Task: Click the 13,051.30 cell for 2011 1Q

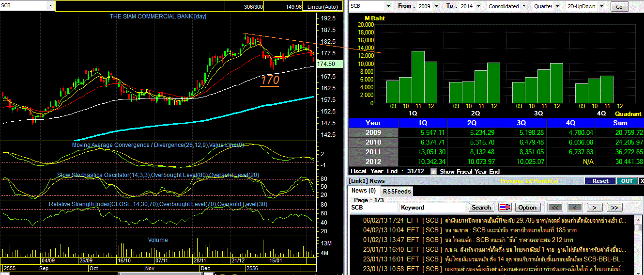Action: (423, 152)
